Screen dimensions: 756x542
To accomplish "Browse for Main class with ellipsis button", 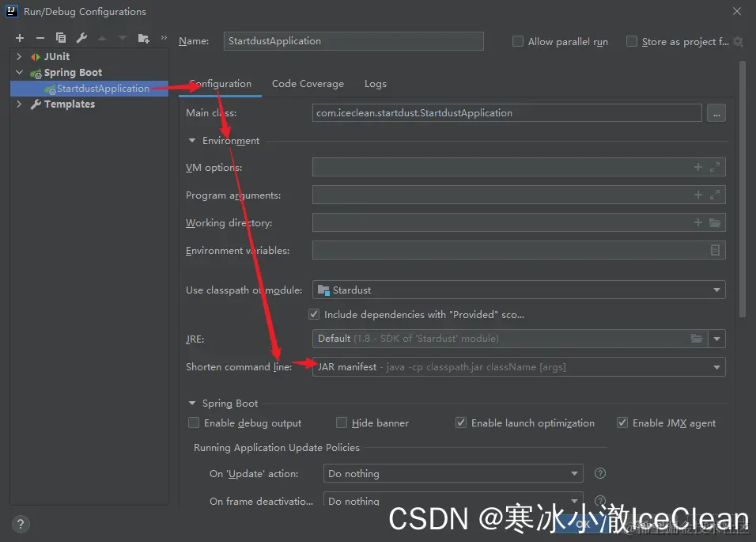I will 716,113.
